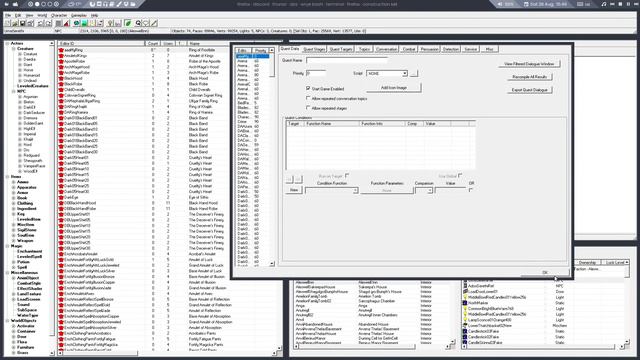Toggle the Use Global checkbox
The image size is (640, 360).
point(460,176)
